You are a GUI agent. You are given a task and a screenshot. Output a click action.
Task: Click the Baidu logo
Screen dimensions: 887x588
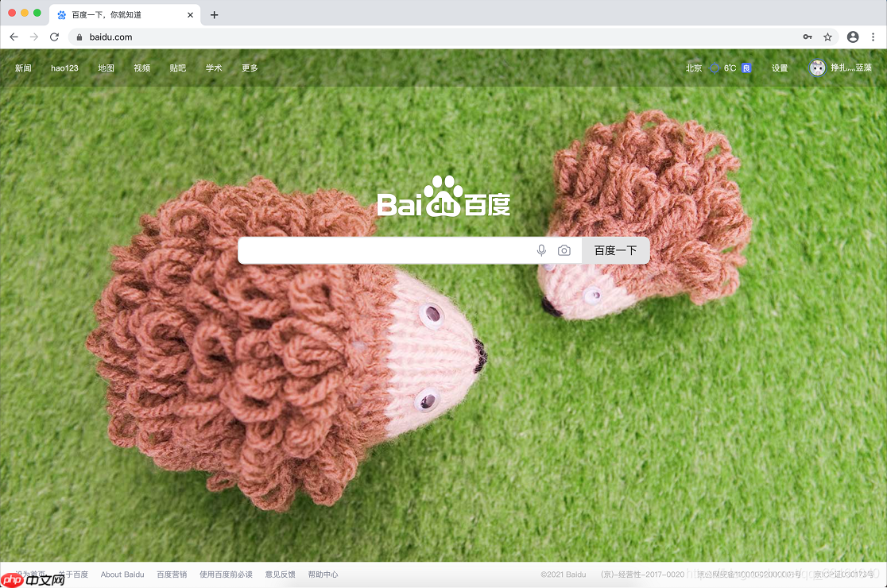coord(443,196)
